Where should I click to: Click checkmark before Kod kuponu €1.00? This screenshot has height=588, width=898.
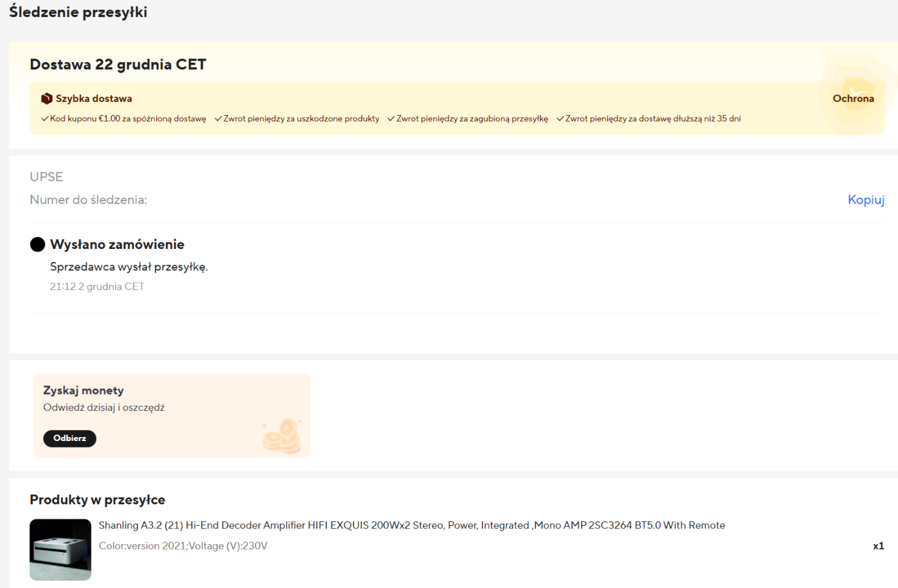(45, 118)
